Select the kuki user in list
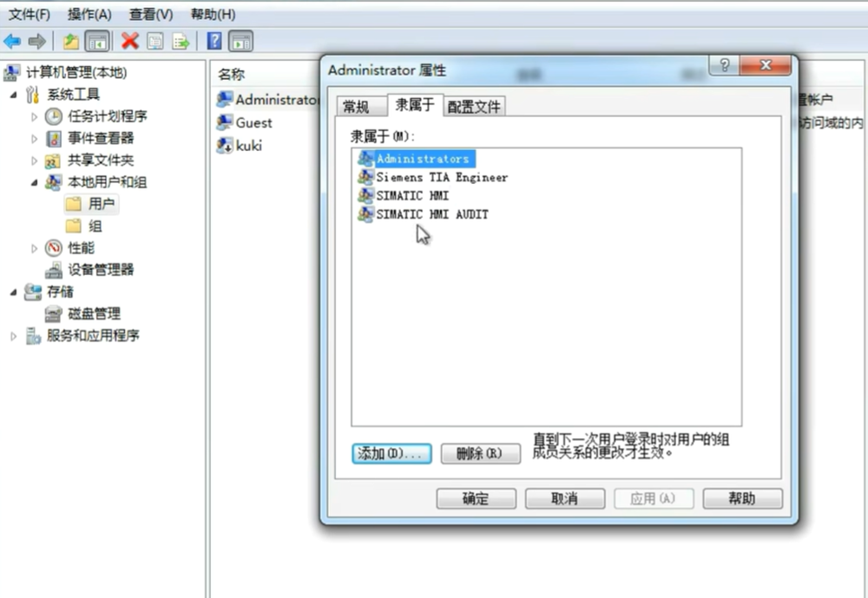The width and height of the screenshot is (868, 598). 248,146
